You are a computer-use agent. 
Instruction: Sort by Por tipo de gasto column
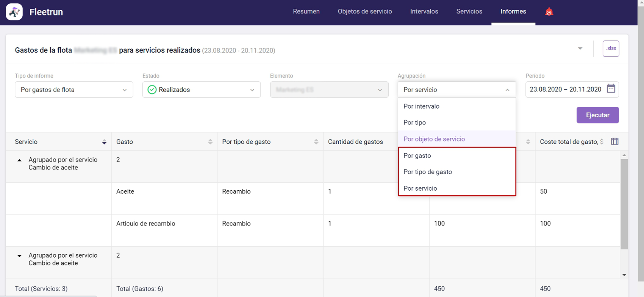316,142
